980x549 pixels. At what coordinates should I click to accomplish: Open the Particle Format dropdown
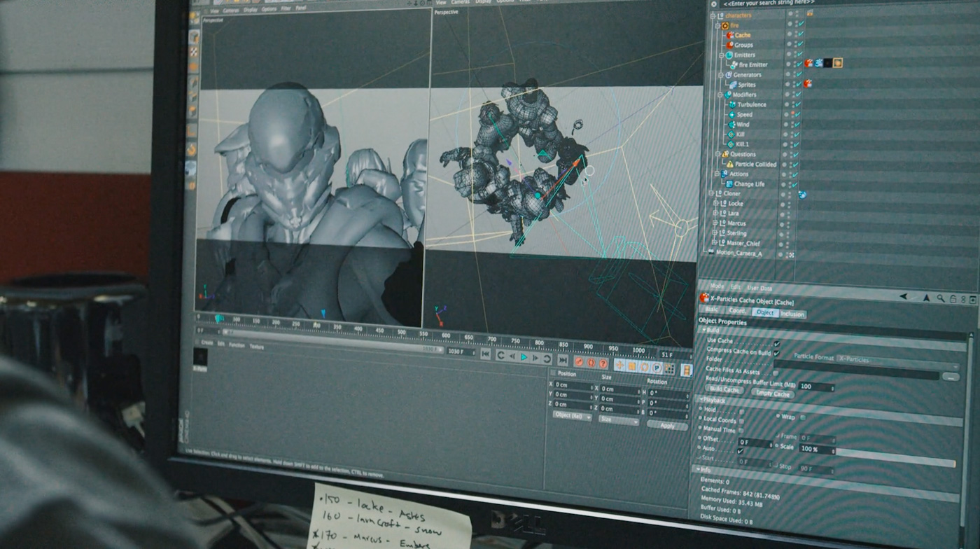(x=898, y=363)
